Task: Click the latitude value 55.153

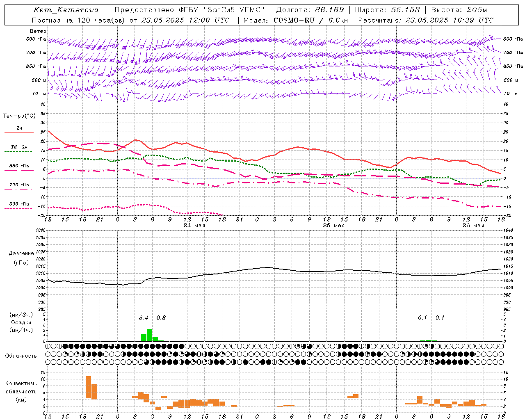Action: pyautogui.click(x=406, y=10)
